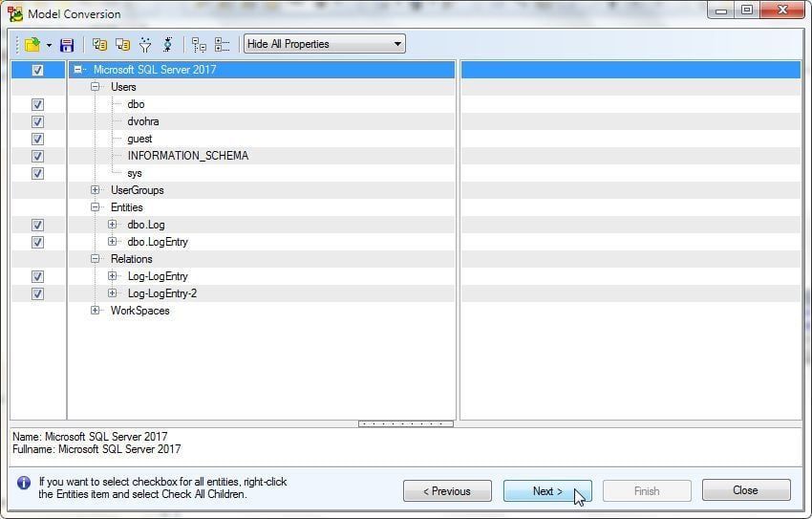The width and height of the screenshot is (812, 519).
Task: Select the Users tree label
Action: tap(123, 87)
